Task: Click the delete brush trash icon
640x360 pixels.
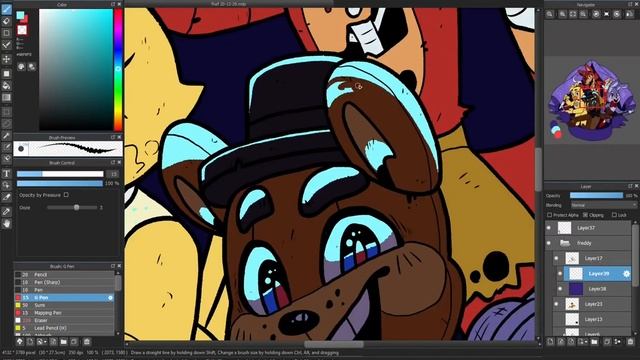Action: [x=87, y=342]
